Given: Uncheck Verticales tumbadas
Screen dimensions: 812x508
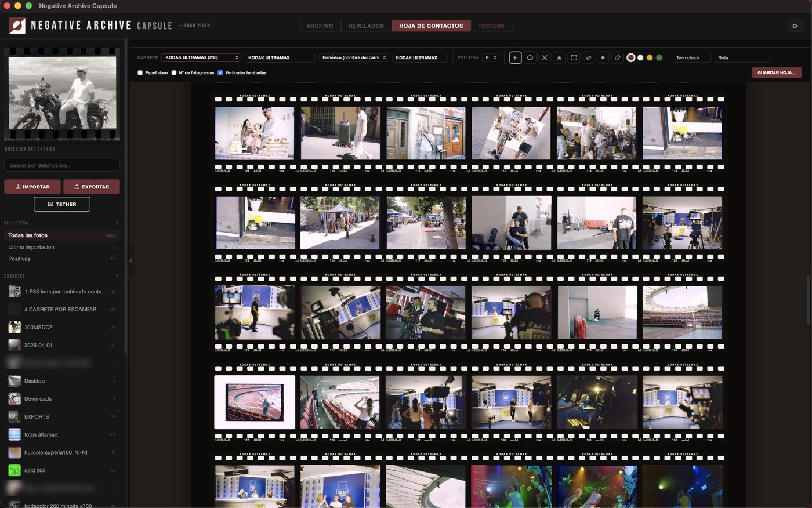Looking at the screenshot, I should pos(220,73).
